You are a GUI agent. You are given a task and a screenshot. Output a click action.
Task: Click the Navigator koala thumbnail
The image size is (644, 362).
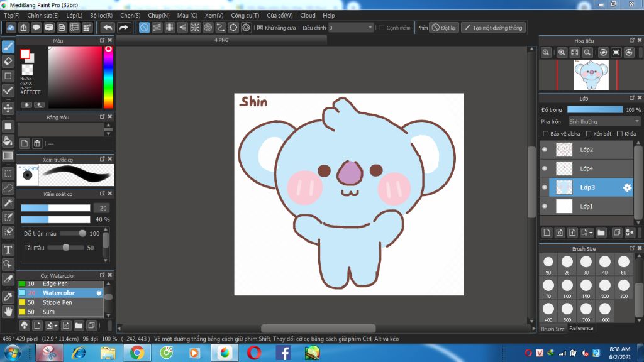[591, 75]
